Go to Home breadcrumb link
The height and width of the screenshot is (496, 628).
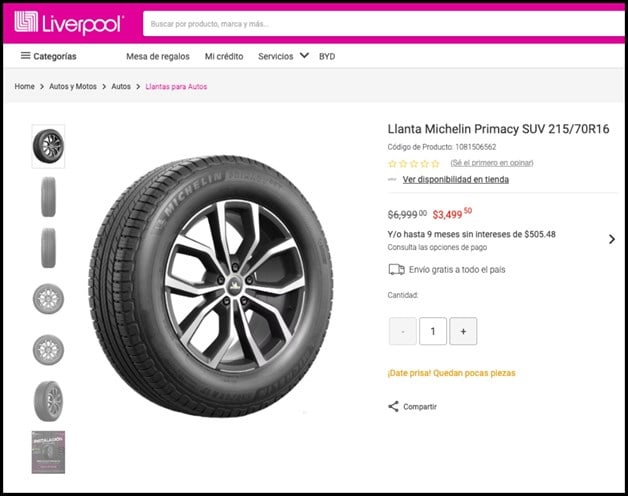[x=25, y=87]
